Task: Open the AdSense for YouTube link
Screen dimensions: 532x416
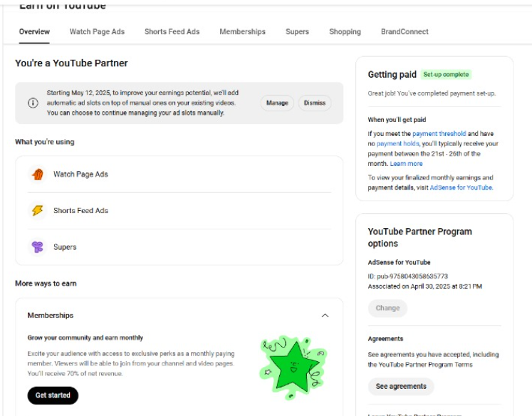Action: (461, 187)
